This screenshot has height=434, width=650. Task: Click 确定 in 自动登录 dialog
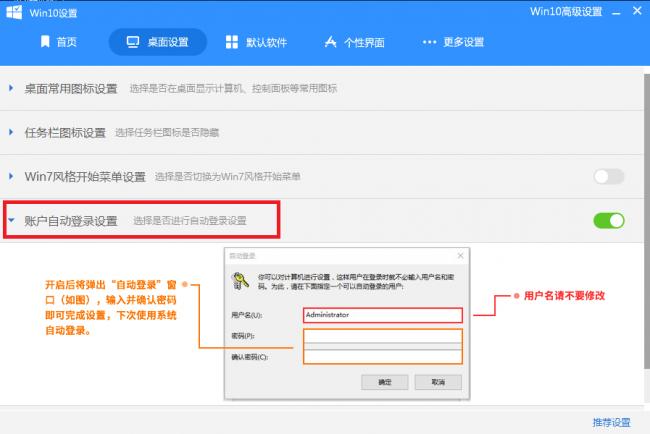[x=385, y=382]
